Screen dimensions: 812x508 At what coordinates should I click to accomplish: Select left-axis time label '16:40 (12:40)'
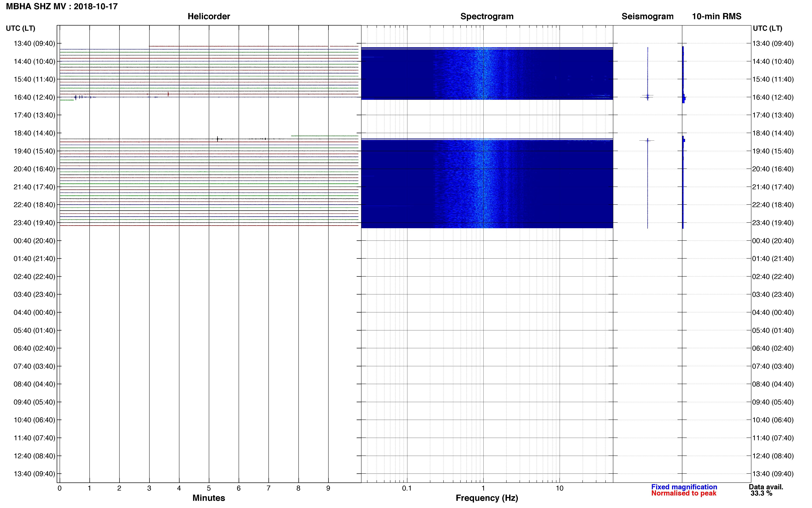coord(34,97)
